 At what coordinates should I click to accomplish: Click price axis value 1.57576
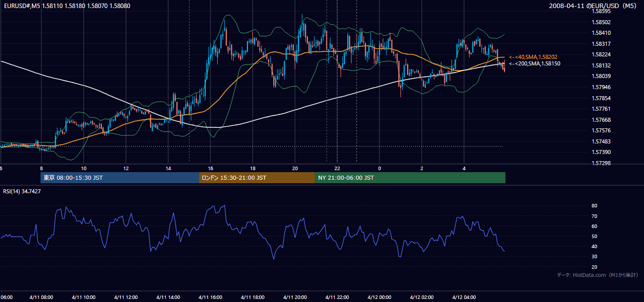tap(601, 130)
